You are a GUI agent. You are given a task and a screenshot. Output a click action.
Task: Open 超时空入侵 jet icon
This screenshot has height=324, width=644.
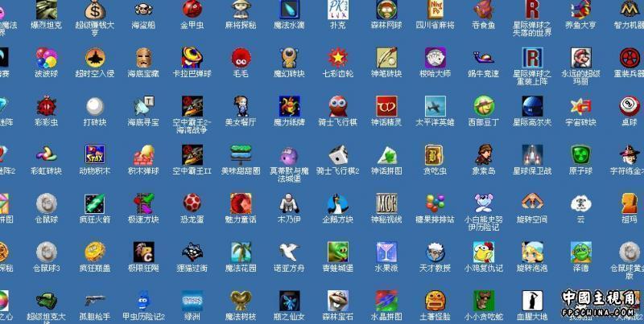(95, 58)
